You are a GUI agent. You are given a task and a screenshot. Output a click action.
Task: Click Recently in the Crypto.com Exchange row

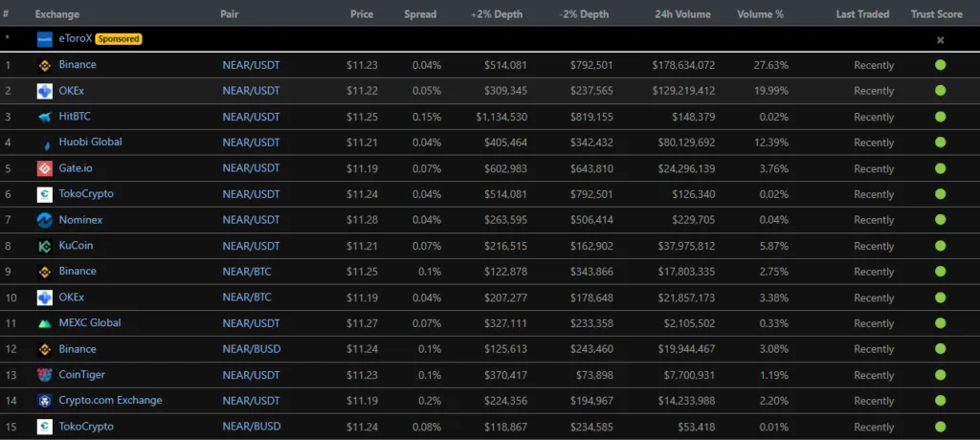(x=874, y=401)
